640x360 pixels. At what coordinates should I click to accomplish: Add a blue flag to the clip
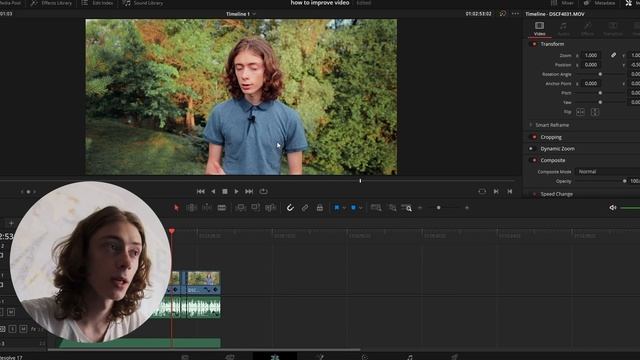pos(337,208)
